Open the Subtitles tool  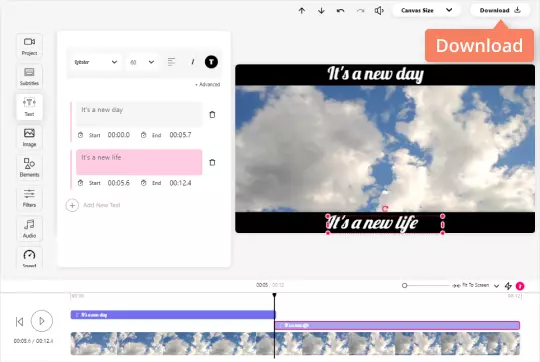coord(29,76)
